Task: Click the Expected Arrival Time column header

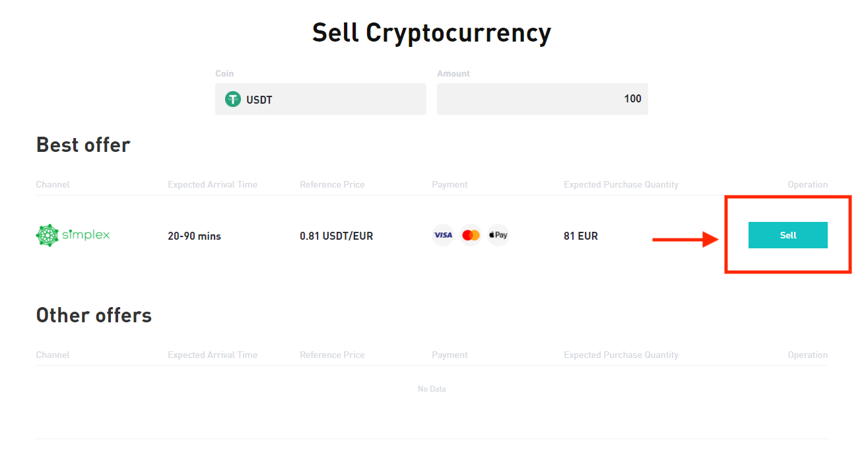Action: point(213,184)
